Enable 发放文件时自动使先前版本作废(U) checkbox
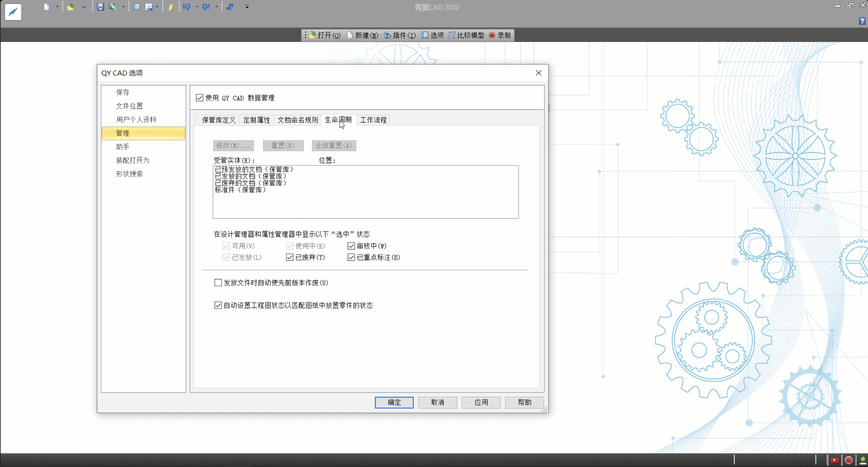Screen dimensions: 868x467 [218, 283]
